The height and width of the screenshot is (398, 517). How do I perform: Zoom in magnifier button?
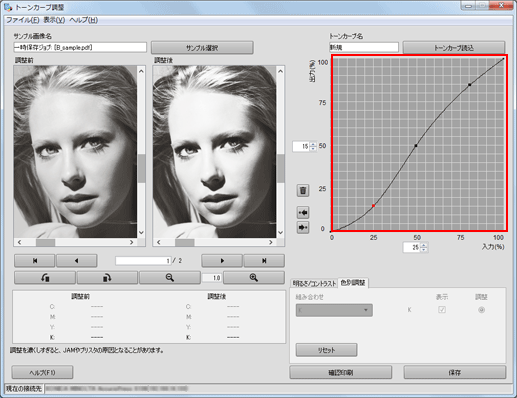coord(254,277)
